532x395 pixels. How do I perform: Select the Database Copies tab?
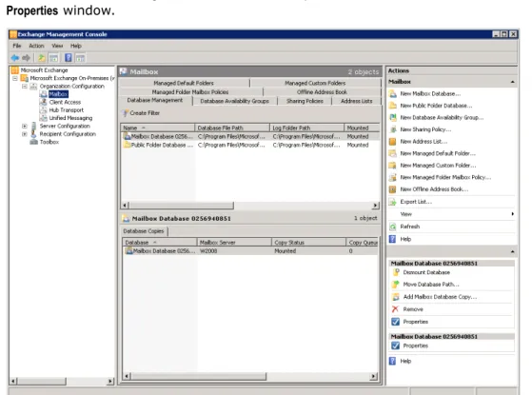click(144, 231)
